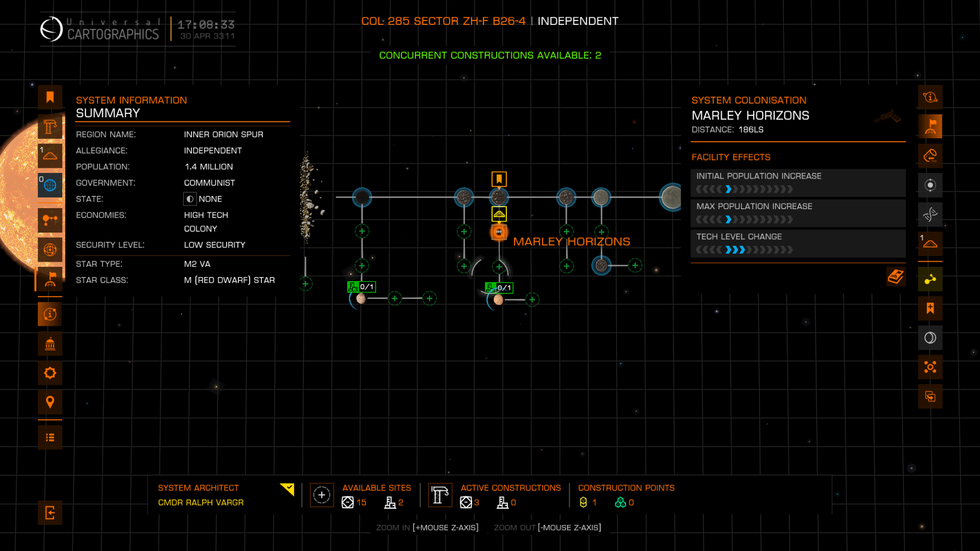Add construction at plus slot beside the small moon
Image resolution: width=980 pixels, height=551 pixels.
pos(635,265)
